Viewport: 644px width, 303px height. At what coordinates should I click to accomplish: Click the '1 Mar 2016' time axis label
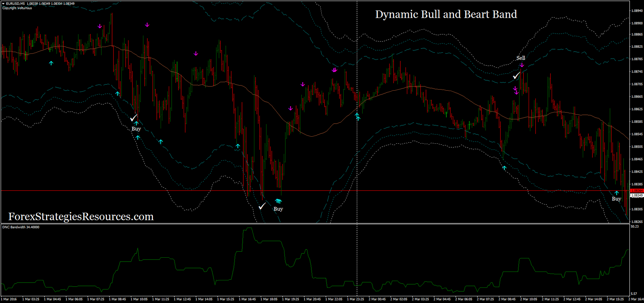(8, 299)
